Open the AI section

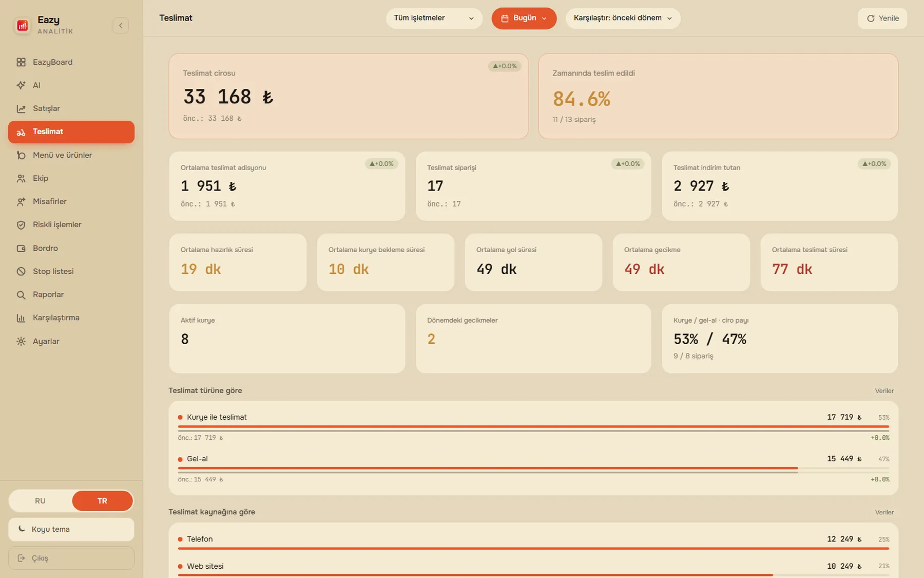[x=71, y=85]
